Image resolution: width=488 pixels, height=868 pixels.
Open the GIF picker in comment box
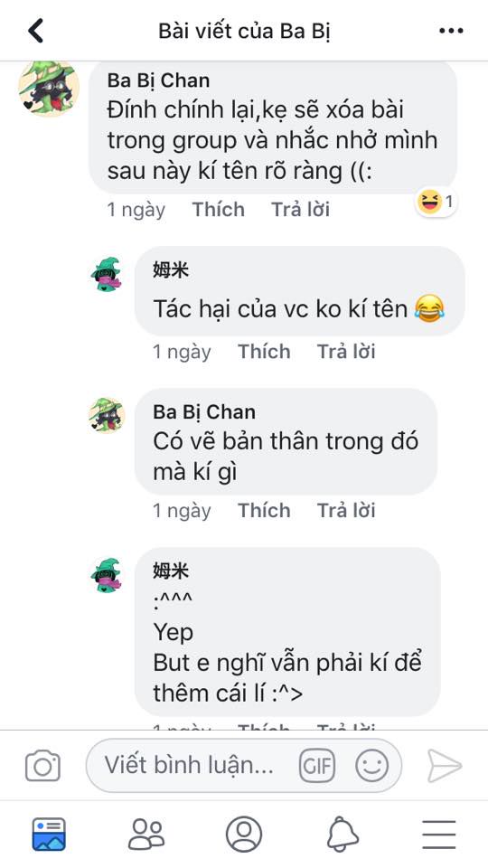(x=317, y=766)
